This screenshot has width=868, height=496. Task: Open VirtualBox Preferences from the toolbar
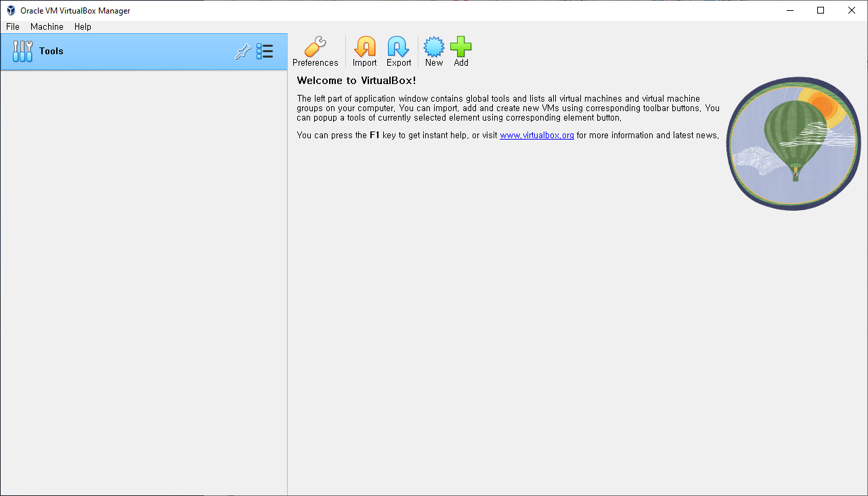pyautogui.click(x=315, y=51)
